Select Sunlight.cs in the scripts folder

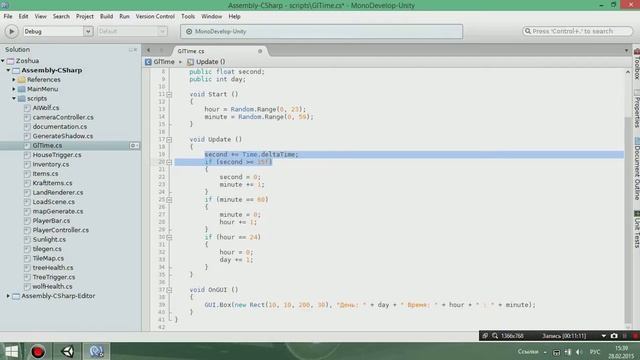pyautogui.click(x=49, y=240)
